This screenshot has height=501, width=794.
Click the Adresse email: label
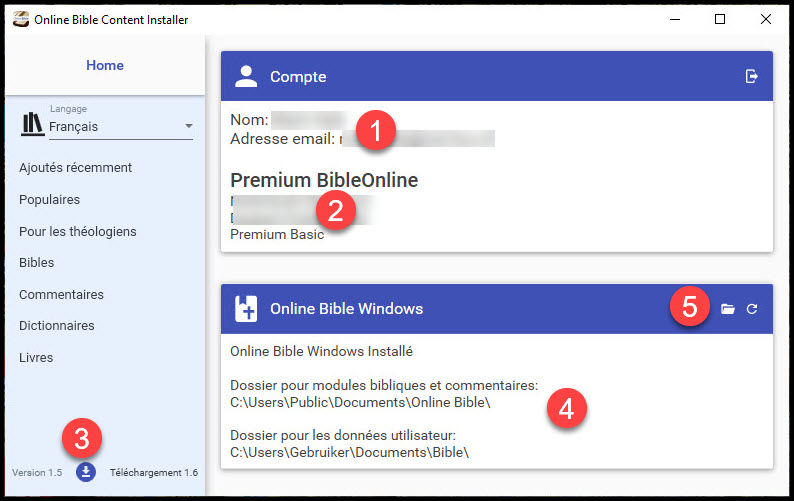point(283,139)
